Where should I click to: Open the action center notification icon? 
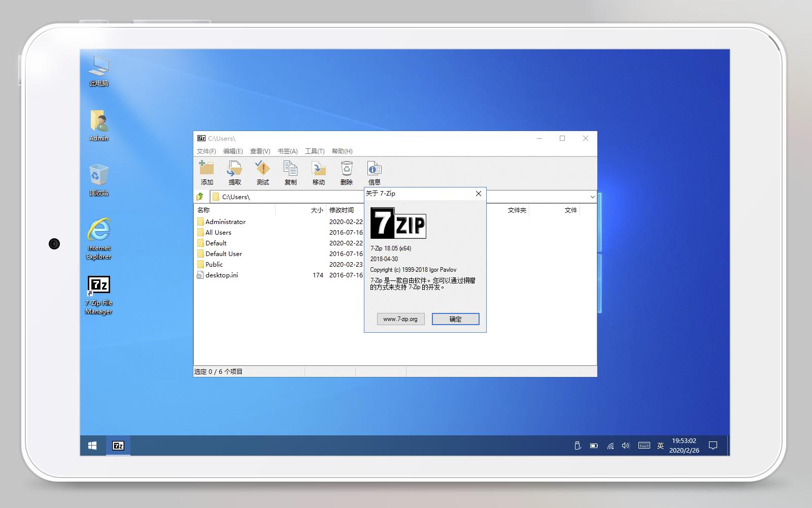pyautogui.click(x=713, y=446)
